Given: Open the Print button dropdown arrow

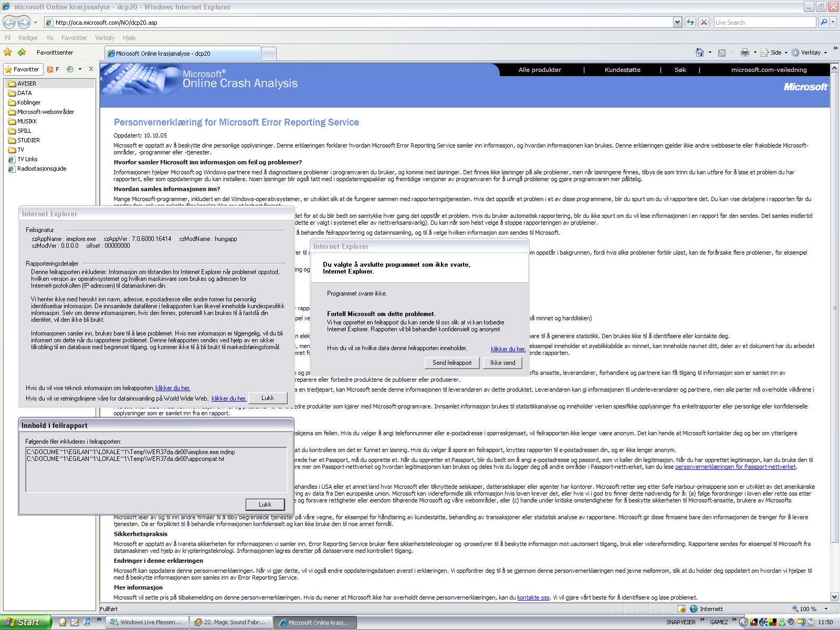Looking at the screenshot, I should click(x=755, y=52).
